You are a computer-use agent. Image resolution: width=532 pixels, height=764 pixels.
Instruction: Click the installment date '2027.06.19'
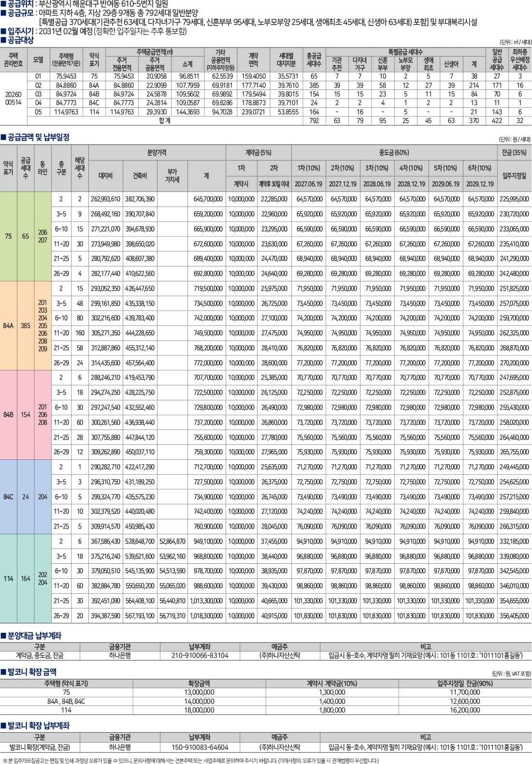(309, 184)
